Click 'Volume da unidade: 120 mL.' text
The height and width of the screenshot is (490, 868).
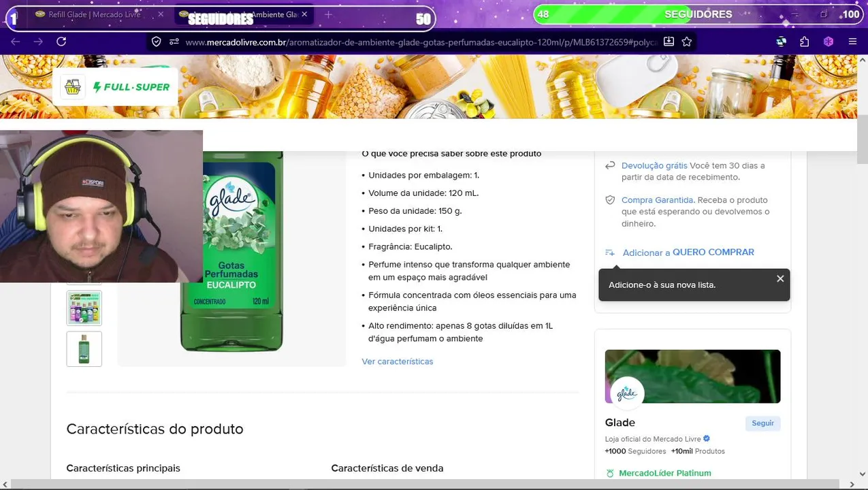(423, 193)
